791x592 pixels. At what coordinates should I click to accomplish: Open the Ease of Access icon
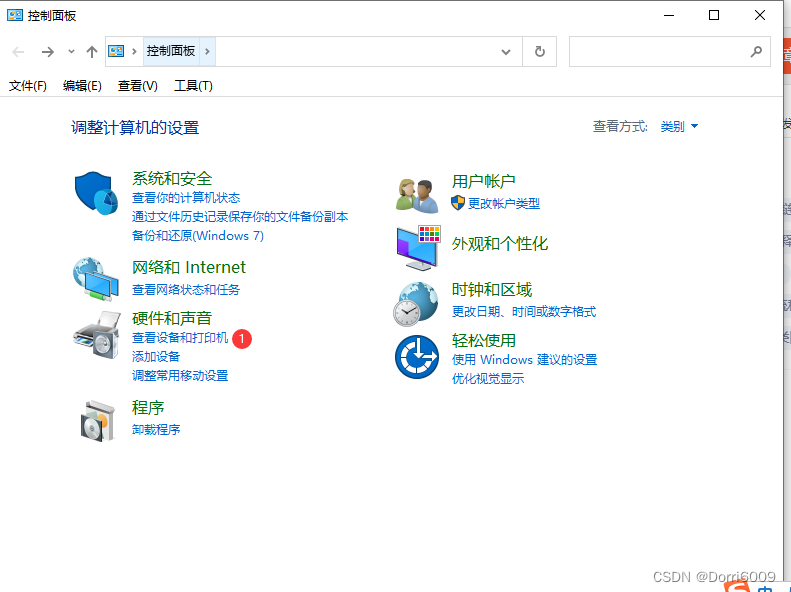tap(417, 357)
